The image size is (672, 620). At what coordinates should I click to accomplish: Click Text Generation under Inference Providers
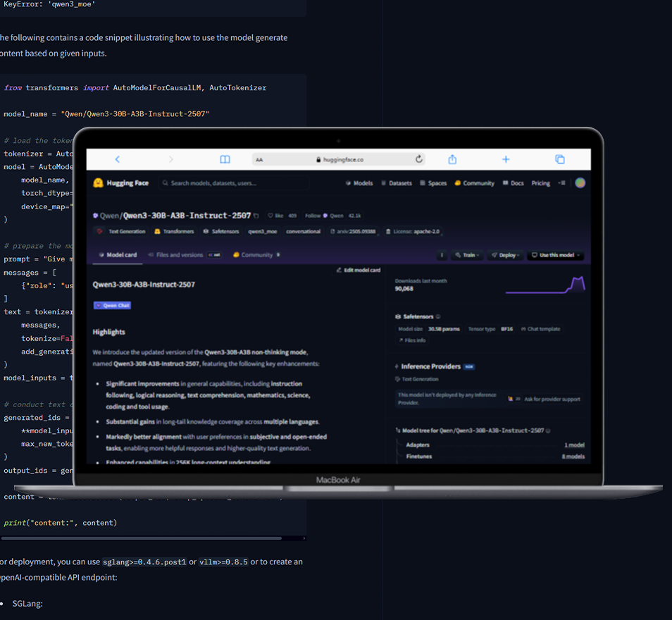417,379
